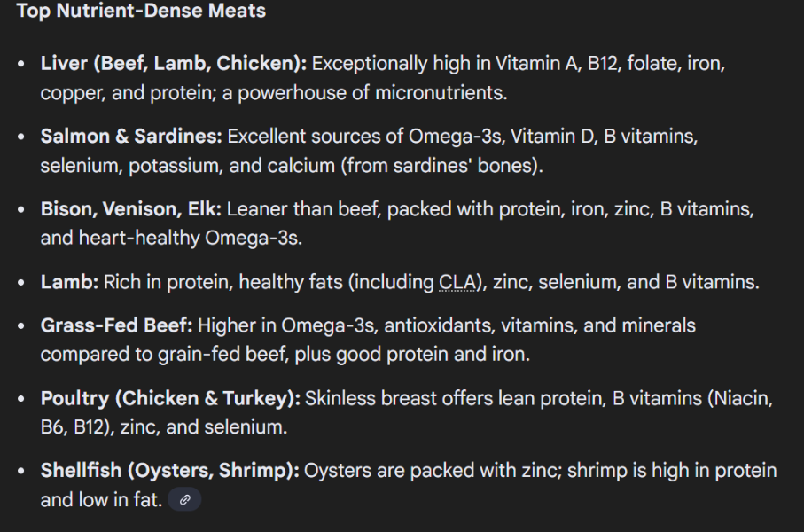Click the "Bison, Venison, Elk:" bold label

tap(131, 210)
